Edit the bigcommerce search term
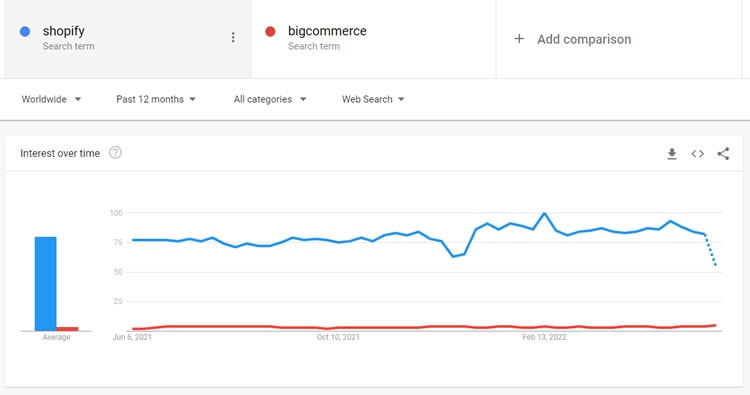Viewport: 750px width, 395px height. [x=327, y=31]
